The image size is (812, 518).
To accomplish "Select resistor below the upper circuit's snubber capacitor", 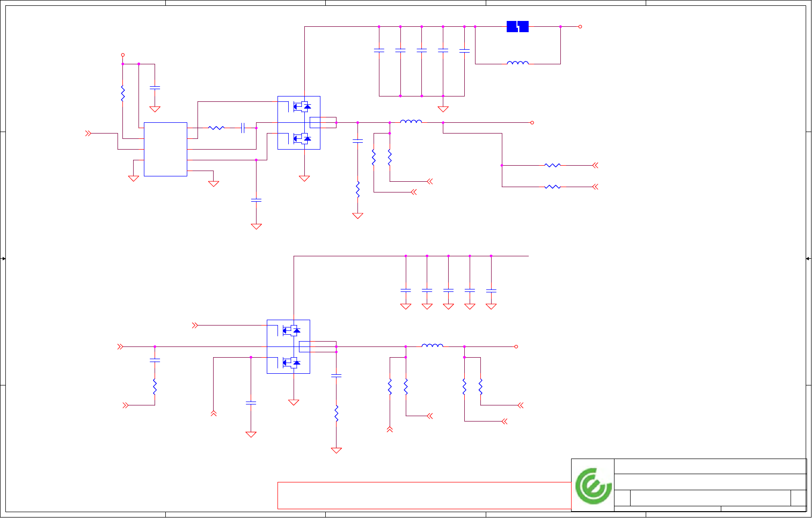I will pos(357,189).
